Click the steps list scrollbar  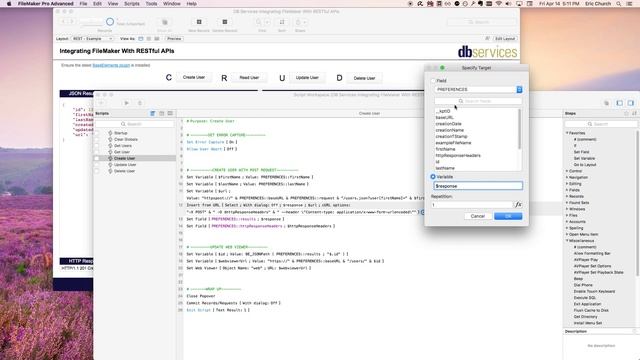click(637, 204)
